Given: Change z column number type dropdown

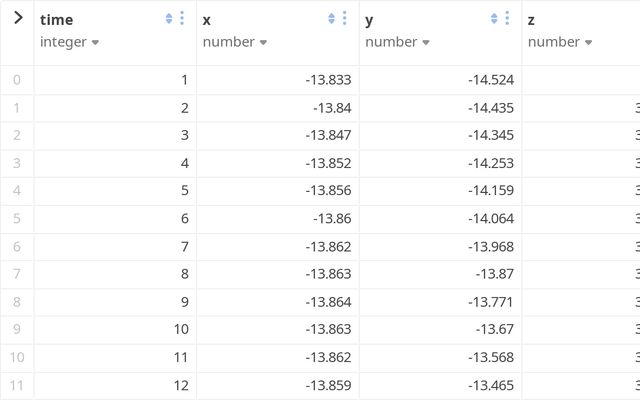Looking at the screenshot, I should 560,42.
